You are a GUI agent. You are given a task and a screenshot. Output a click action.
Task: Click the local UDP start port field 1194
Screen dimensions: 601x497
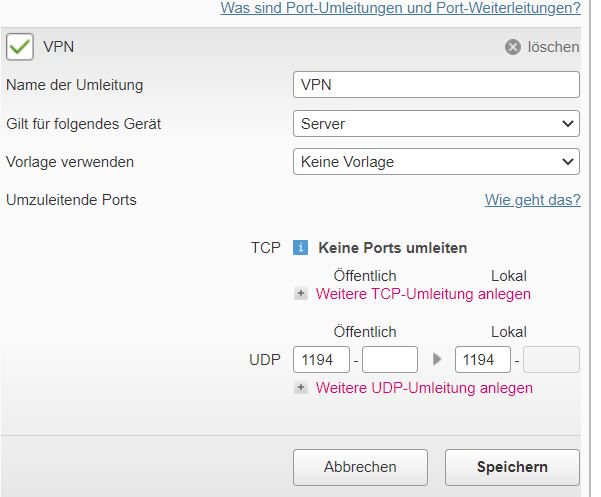click(483, 360)
